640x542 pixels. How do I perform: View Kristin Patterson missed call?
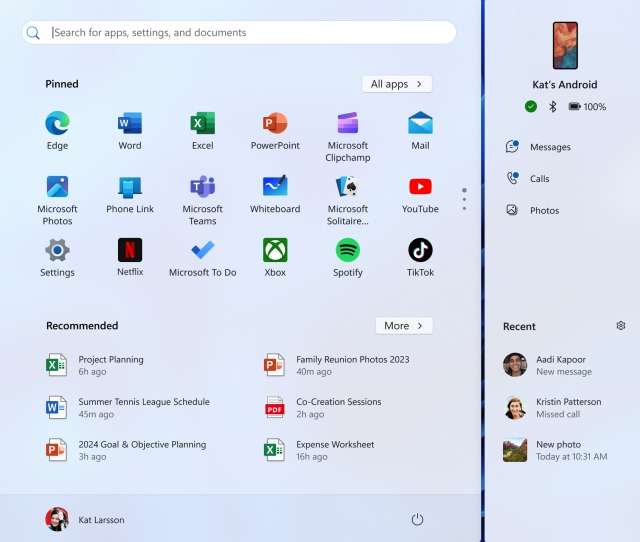(x=552, y=408)
